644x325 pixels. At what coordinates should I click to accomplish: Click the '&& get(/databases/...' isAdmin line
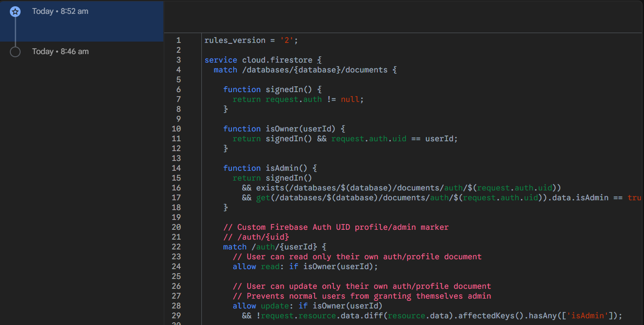pyautogui.click(x=442, y=198)
